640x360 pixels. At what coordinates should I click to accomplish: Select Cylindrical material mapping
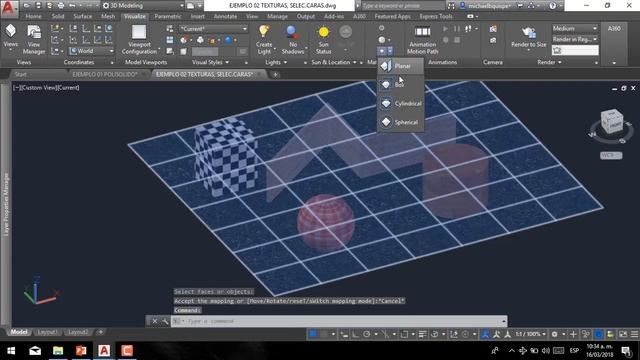400,104
